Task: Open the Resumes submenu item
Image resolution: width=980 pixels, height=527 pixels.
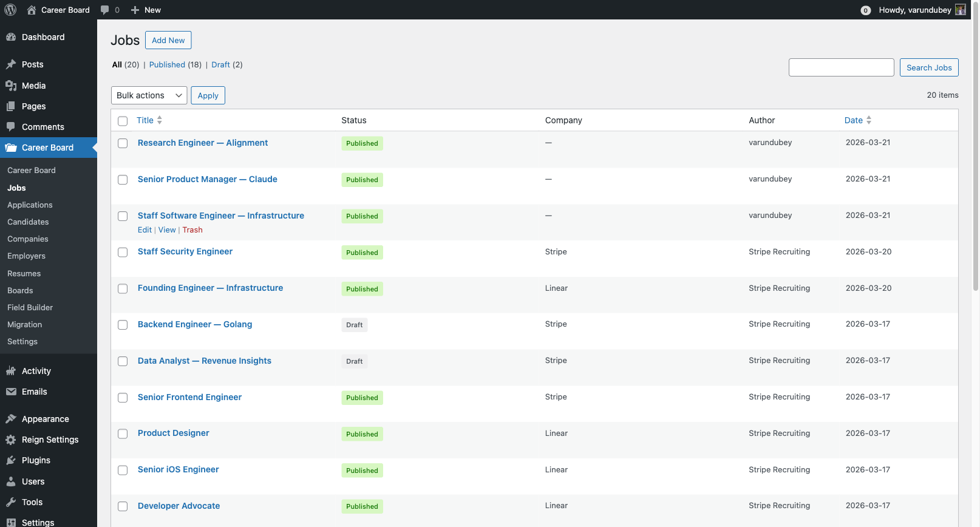Action: coord(24,274)
